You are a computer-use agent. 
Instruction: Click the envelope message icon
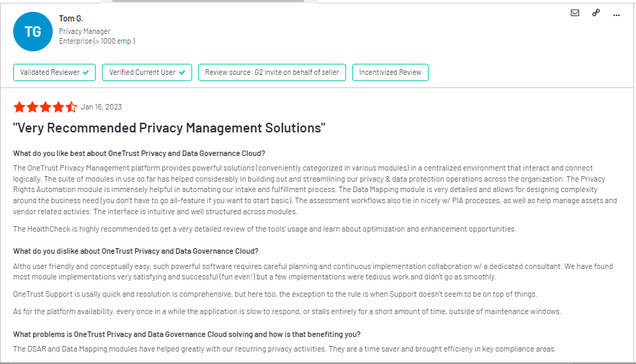(575, 13)
